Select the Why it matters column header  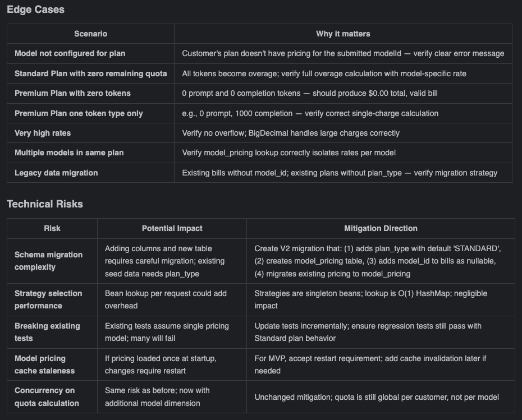click(x=343, y=34)
